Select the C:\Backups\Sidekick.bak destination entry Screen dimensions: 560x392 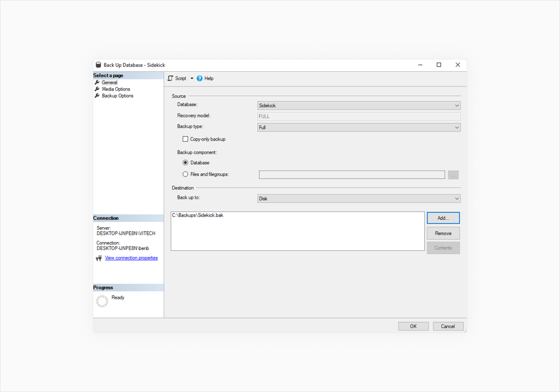(198, 215)
